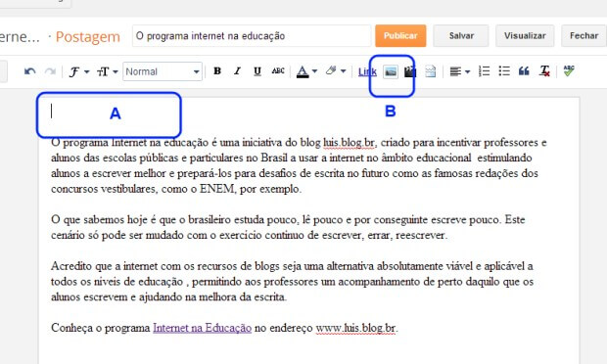Image resolution: width=607 pixels, height=364 pixels.
Task: Apply quote formatting
Action: click(524, 71)
